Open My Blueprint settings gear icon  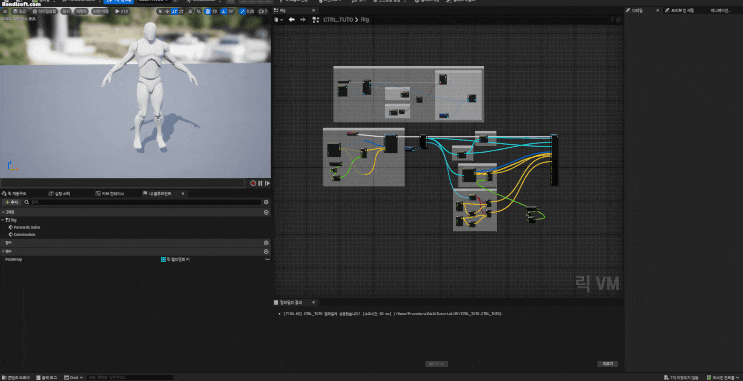pyautogui.click(x=266, y=202)
